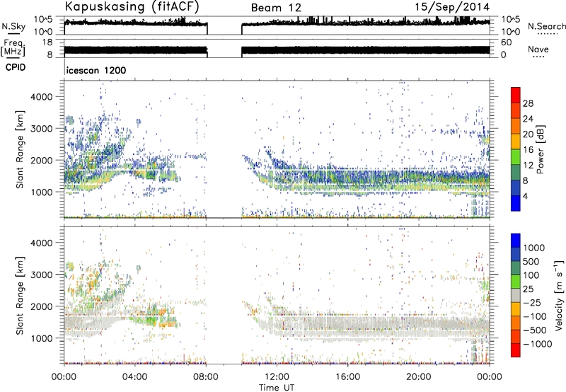Click the '28' tick on the power colorbar
The height and width of the screenshot is (392, 566).
528,103
